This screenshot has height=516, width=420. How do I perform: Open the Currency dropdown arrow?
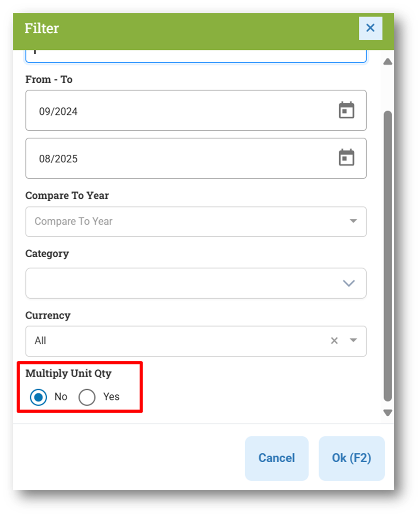tap(353, 340)
